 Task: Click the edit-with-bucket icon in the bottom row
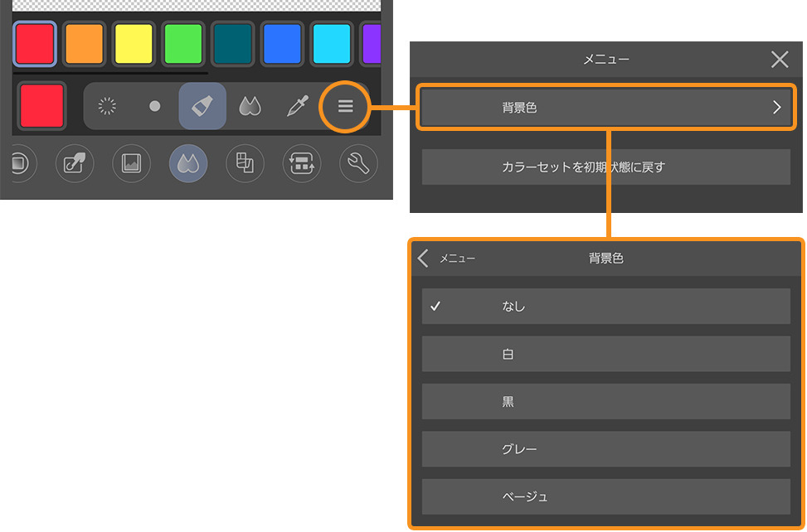75,163
